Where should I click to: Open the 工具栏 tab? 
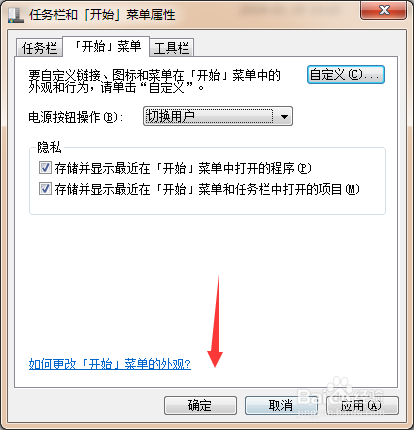pyautogui.click(x=171, y=48)
